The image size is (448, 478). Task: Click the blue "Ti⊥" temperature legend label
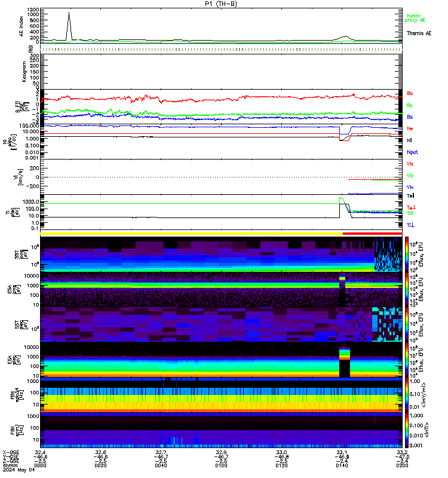pyautogui.click(x=410, y=225)
